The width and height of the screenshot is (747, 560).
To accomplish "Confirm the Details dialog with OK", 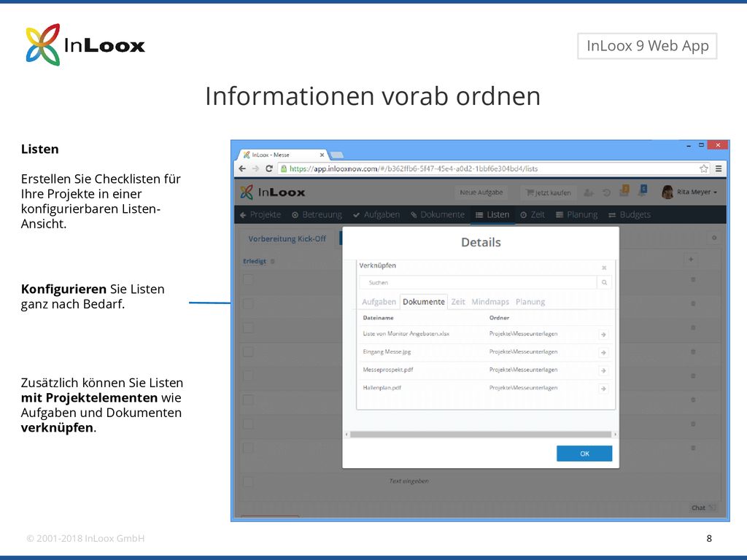I will [x=584, y=454].
